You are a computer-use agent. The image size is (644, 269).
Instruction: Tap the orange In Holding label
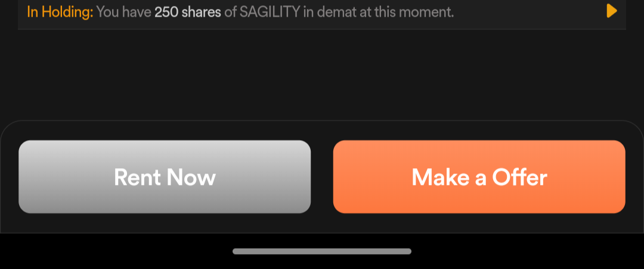60,11
